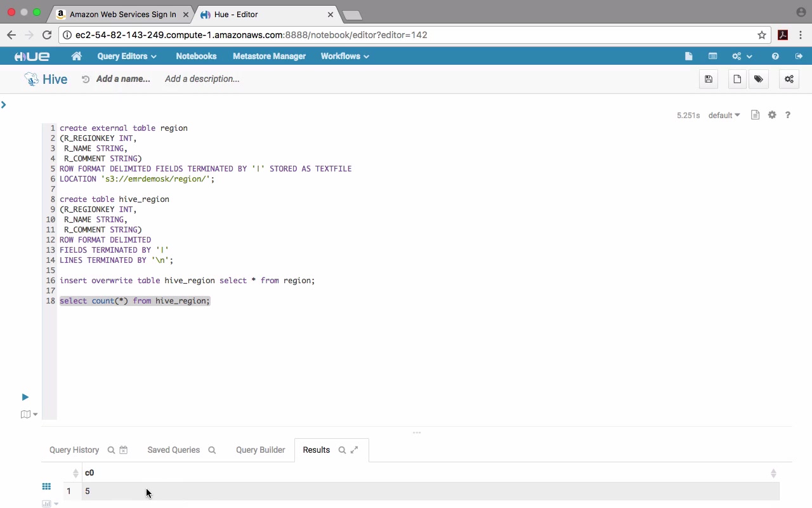This screenshot has height=508, width=812.
Task: Open the job browser icon in navbar
Action: tap(712, 56)
